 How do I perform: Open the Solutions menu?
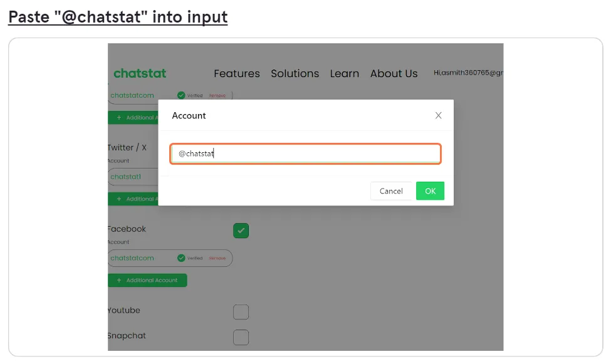[295, 73]
